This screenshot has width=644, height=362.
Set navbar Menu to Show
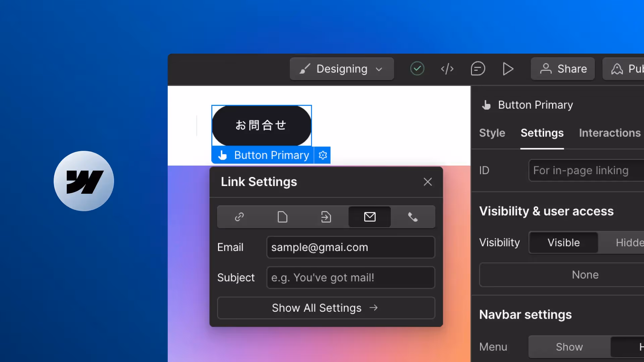click(569, 347)
